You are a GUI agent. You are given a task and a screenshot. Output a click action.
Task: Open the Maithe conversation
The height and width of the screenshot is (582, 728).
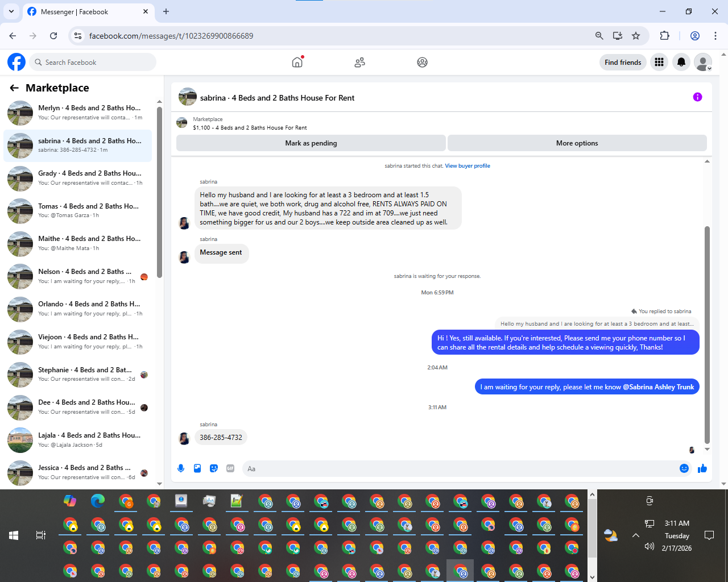coord(78,243)
